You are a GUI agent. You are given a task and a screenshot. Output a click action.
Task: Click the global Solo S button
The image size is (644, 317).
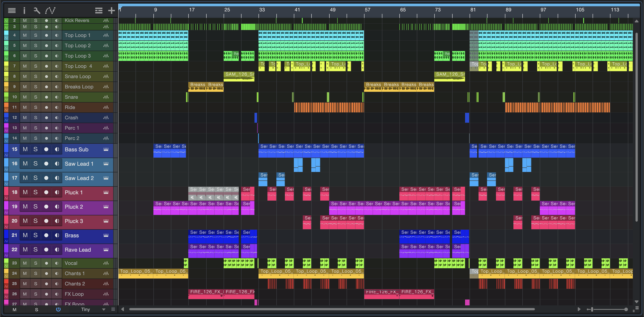click(36, 309)
